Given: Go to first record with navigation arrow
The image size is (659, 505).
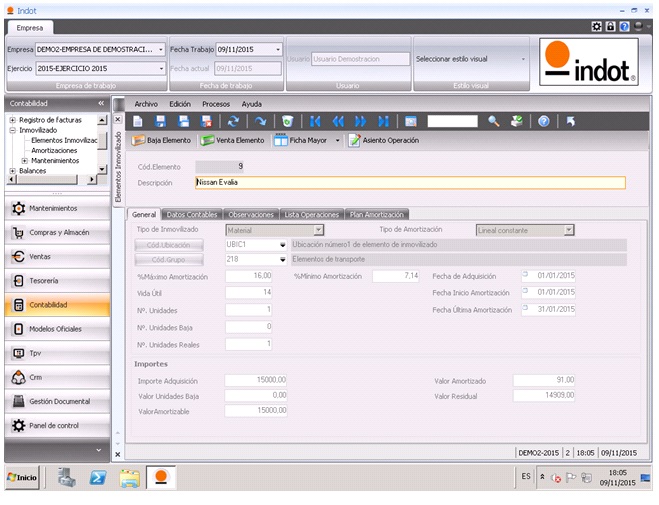Looking at the screenshot, I should click(315, 121).
